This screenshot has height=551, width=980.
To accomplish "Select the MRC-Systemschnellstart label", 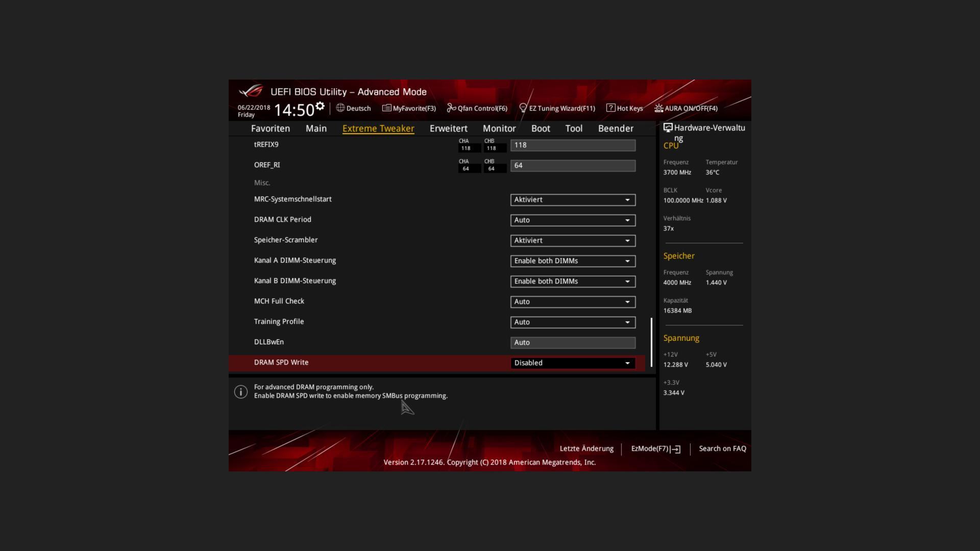I will pyautogui.click(x=293, y=199).
